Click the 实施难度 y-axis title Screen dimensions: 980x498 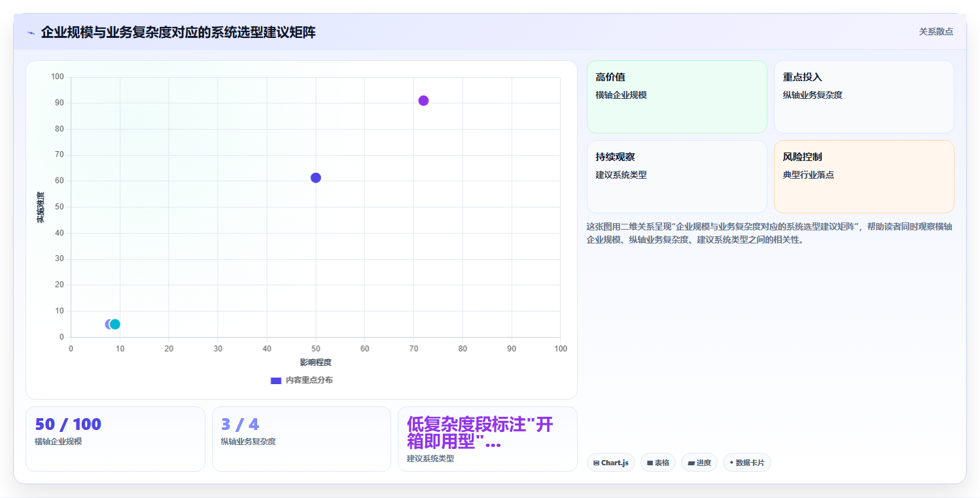[41, 207]
